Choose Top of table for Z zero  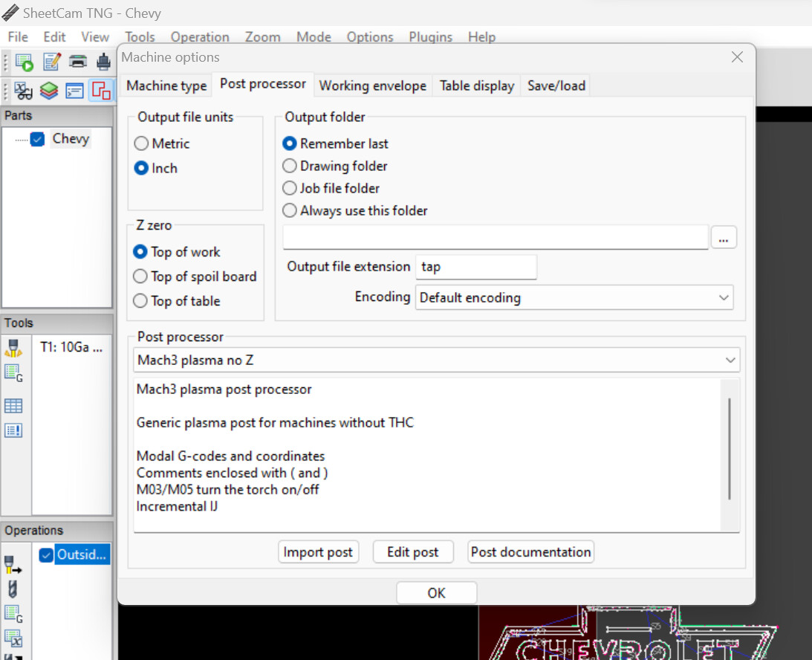[x=140, y=301]
